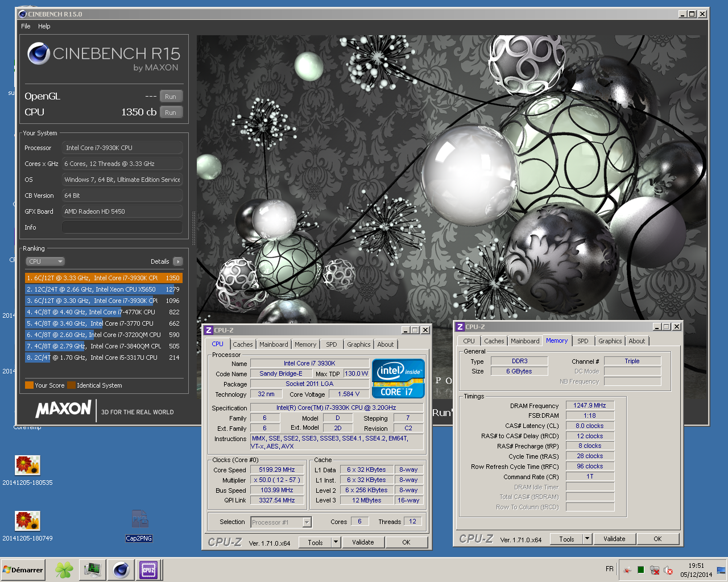Click the Info input field
This screenshot has width=728, height=582.
pos(122,227)
